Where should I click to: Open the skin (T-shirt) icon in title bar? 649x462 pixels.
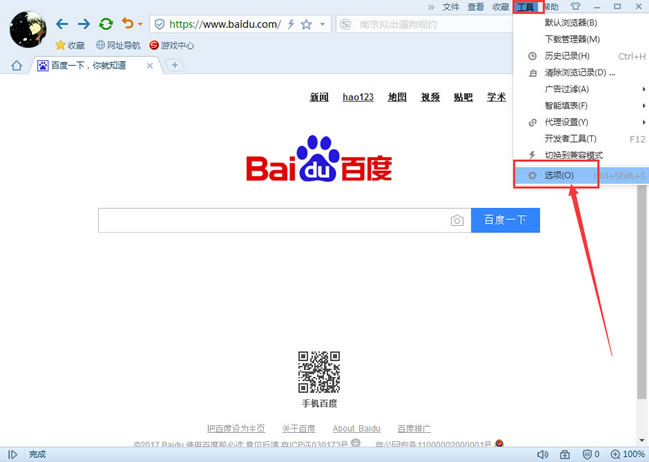pos(574,7)
